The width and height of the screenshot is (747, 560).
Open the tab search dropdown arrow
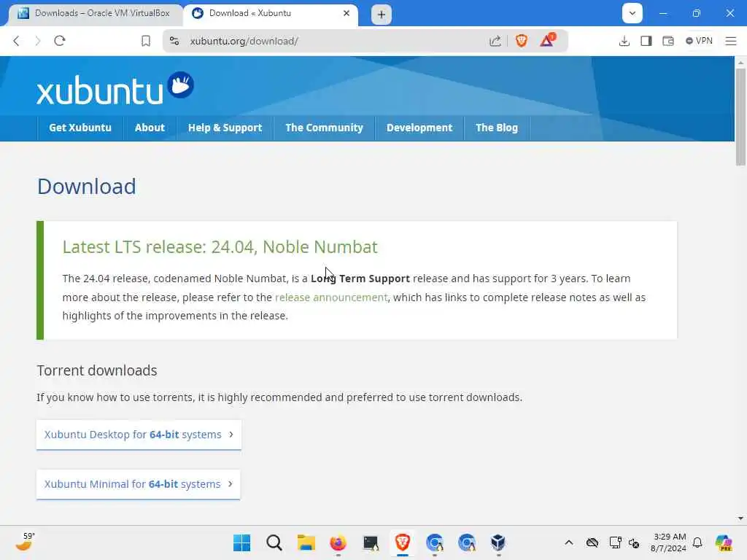click(632, 13)
